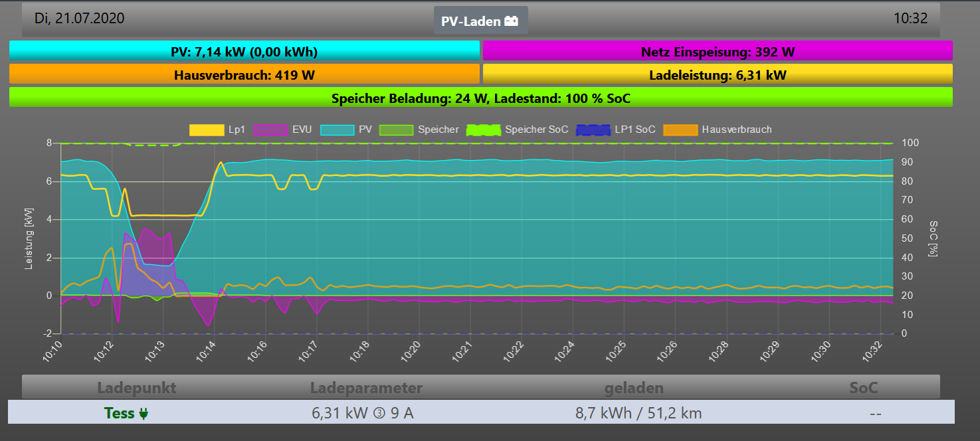Click the green Speicher Beladung status bar
The width and height of the screenshot is (980, 441).
point(480,98)
